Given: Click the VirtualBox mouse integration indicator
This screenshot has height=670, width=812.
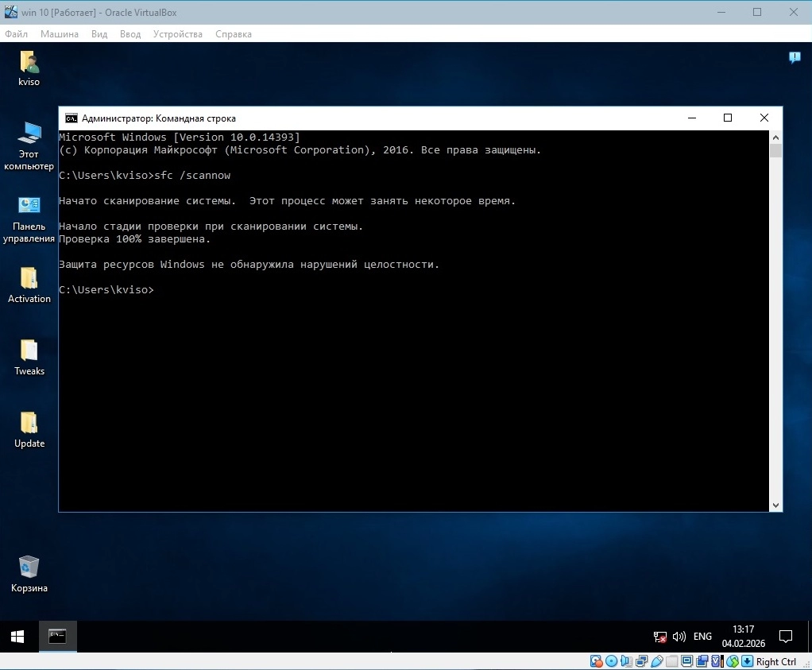Looking at the screenshot, I should 733,661.
